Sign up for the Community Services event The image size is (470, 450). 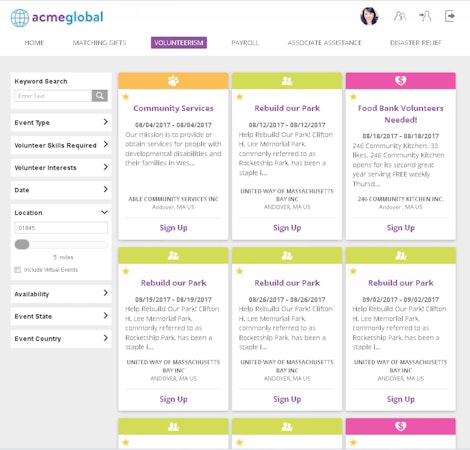tap(173, 228)
